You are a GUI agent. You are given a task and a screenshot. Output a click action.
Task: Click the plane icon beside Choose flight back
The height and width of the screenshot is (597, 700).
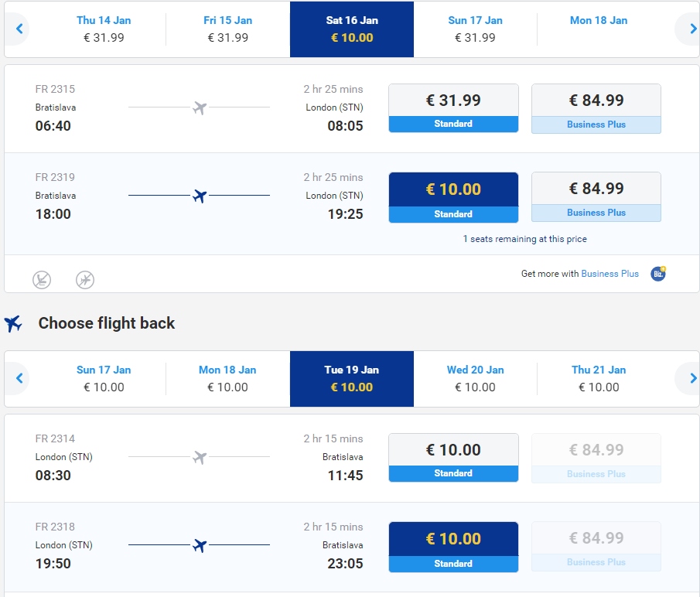pos(13,323)
